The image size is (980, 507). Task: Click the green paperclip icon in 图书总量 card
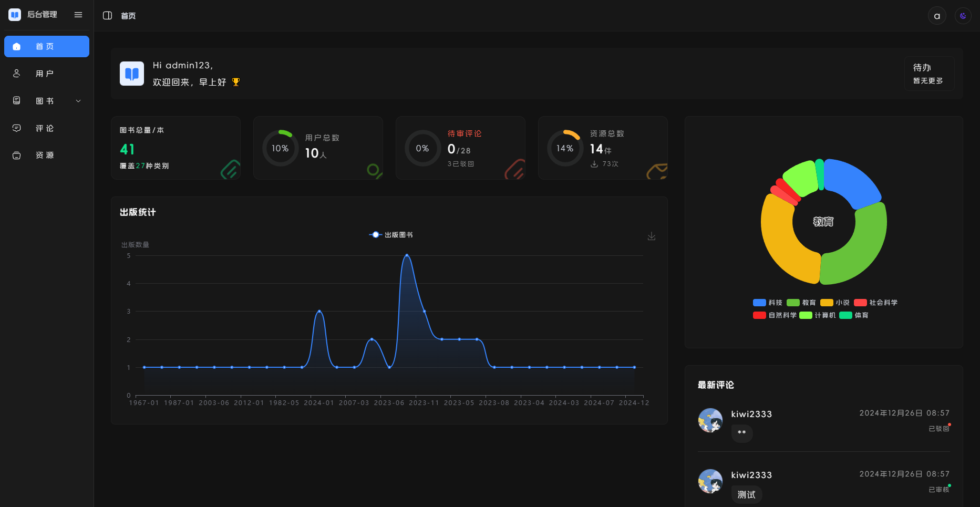pyautogui.click(x=230, y=169)
